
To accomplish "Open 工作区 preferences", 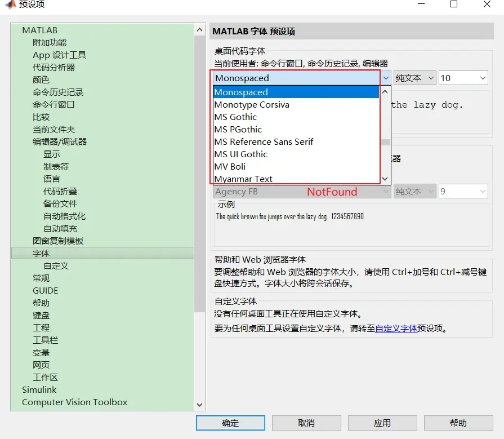I will (x=45, y=377).
